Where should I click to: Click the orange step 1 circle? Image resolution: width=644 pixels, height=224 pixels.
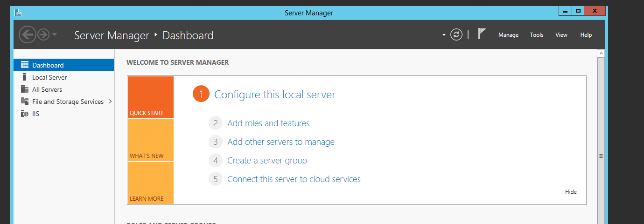pos(201,95)
